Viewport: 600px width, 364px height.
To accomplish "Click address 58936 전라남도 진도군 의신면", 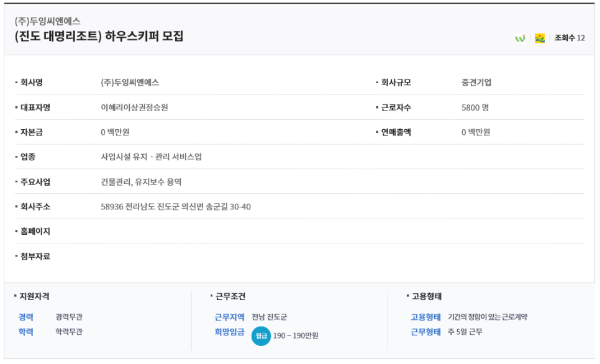I will pyautogui.click(x=152, y=207).
